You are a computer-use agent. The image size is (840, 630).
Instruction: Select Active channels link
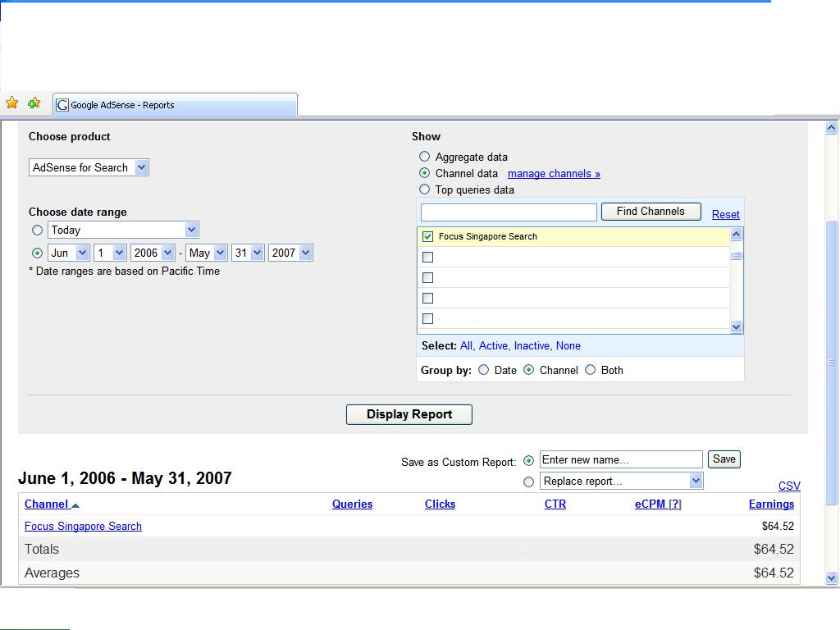point(495,346)
